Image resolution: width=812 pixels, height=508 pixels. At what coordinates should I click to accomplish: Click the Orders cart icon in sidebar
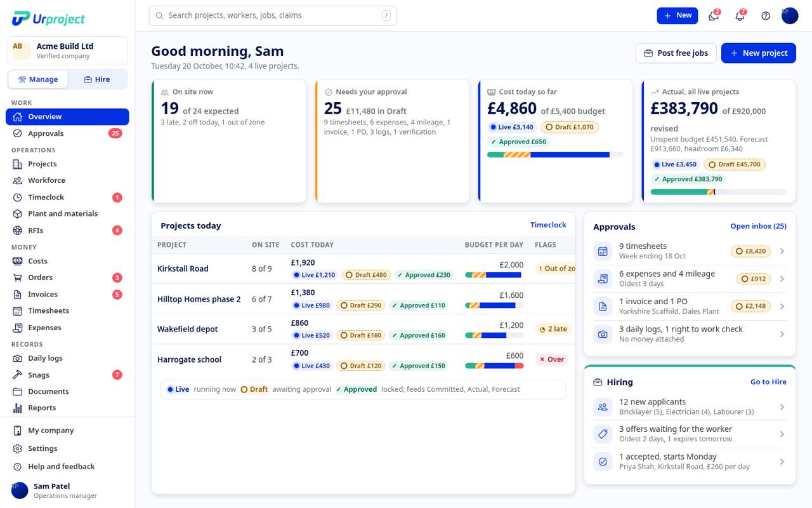(17, 277)
